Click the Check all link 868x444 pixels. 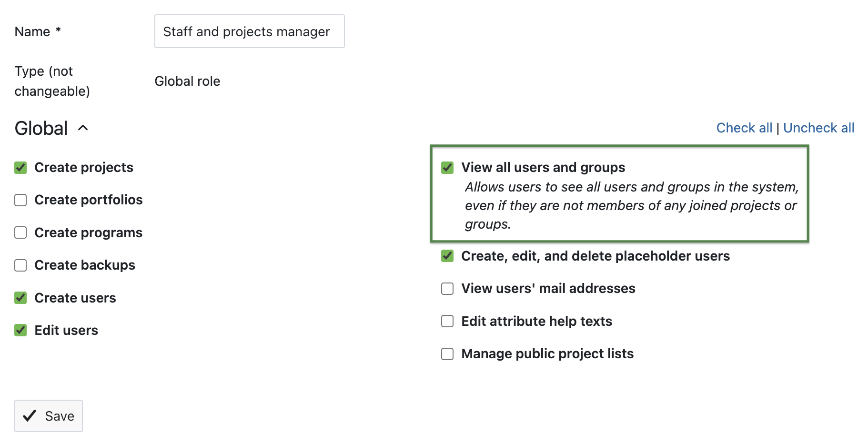pyautogui.click(x=744, y=128)
